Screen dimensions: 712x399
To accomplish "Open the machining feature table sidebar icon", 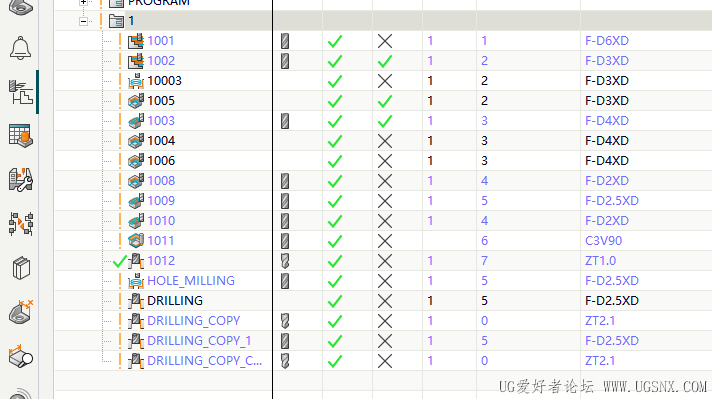I will coord(20,136).
